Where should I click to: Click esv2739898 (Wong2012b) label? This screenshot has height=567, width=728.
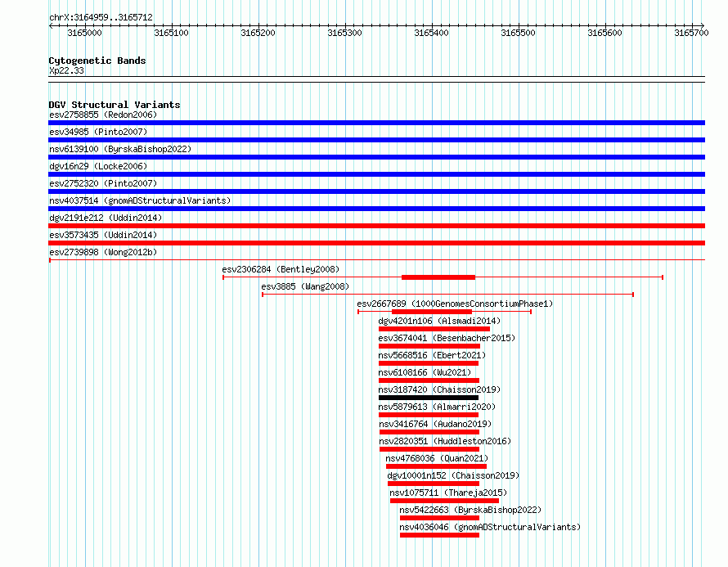[103, 252]
